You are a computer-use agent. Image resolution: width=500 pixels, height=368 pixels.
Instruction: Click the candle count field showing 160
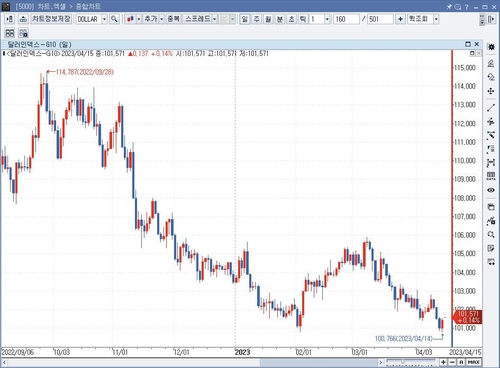(346, 19)
